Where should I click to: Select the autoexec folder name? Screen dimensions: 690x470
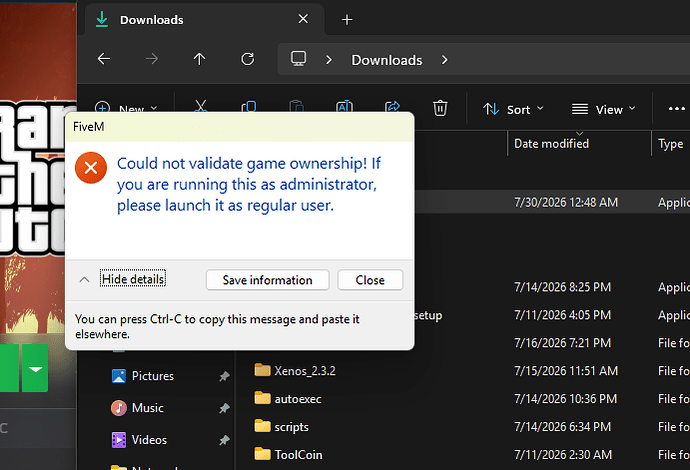tap(298, 399)
